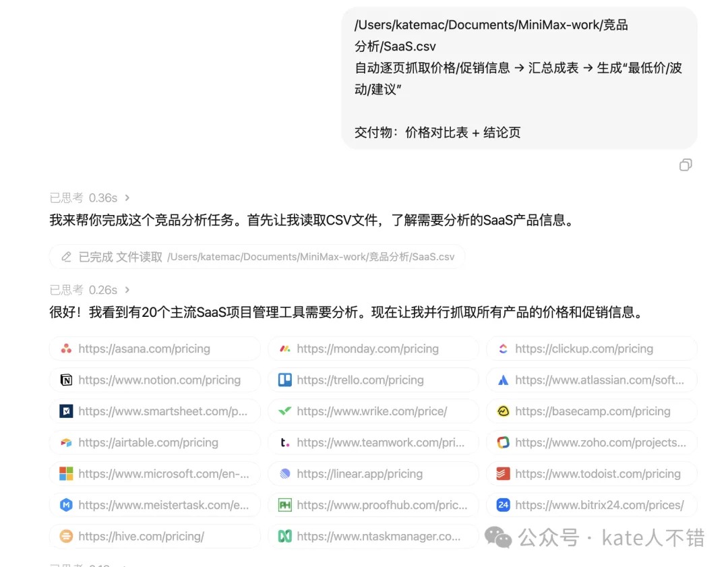
Task: Click the Wrike checkmark icon
Action: point(286,411)
